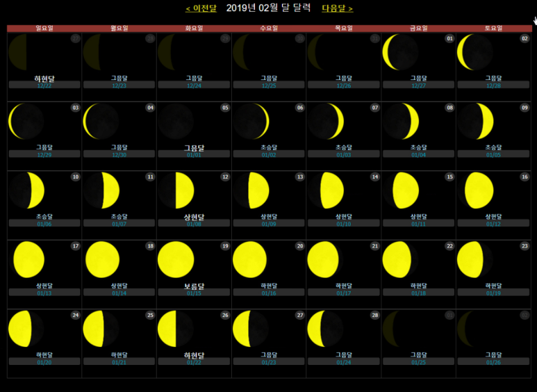
Task: Select the day number badge 14
Action: pos(375,177)
